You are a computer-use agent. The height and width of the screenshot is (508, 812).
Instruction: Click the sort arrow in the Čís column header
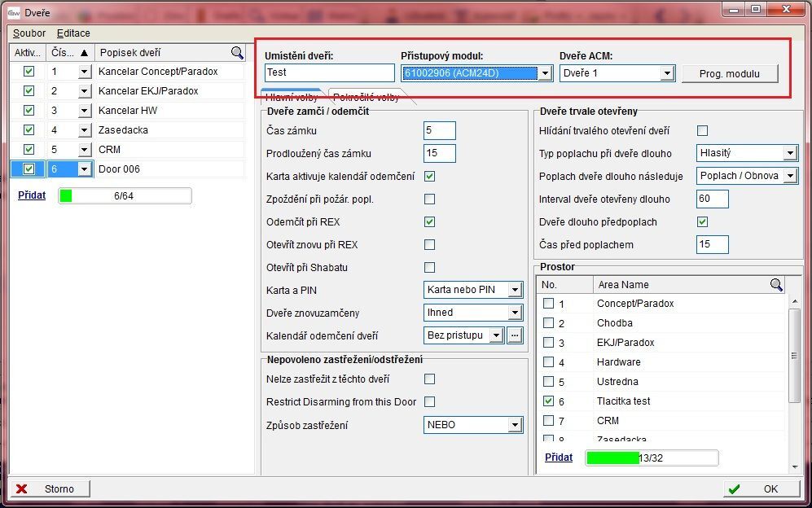[x=83, y=53]
